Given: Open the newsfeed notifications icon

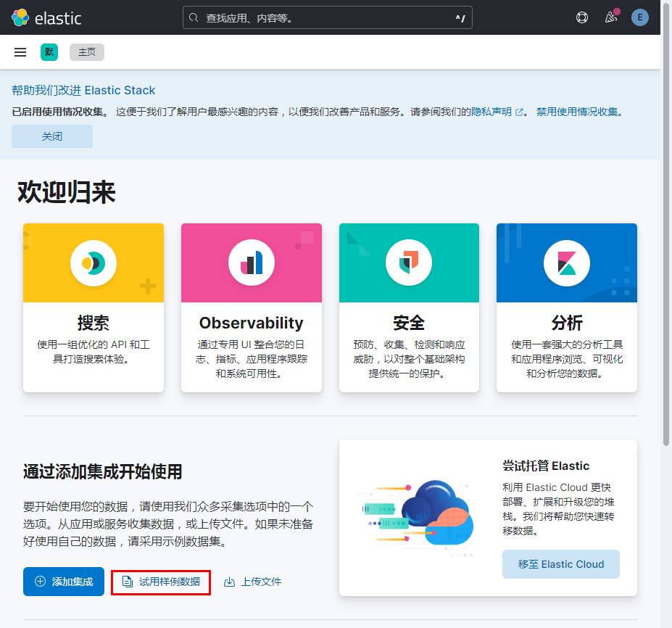Looking at the screenshot, I should (x=611, y=17).
